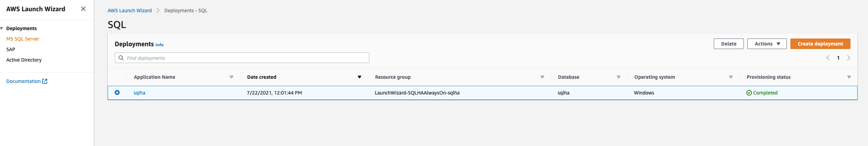
Task: Click the Windows operating system cell
Action: coord(644,93)
